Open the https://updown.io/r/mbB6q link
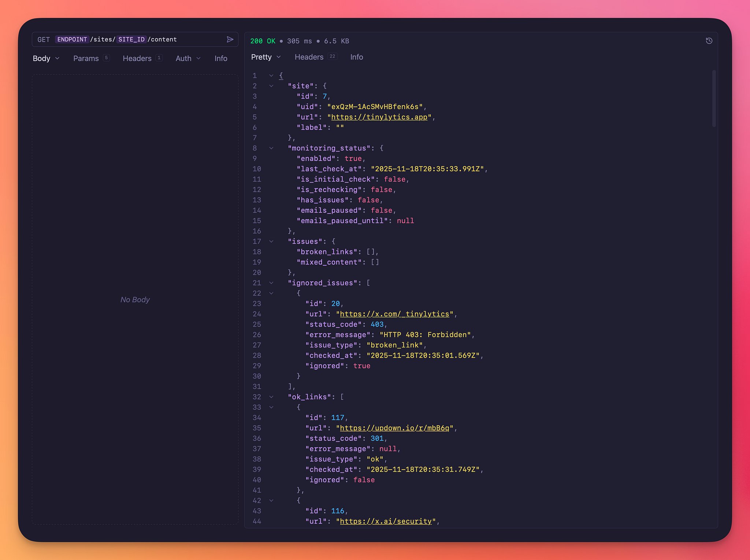The image size is (750, 560). click(x=394, y=428)
